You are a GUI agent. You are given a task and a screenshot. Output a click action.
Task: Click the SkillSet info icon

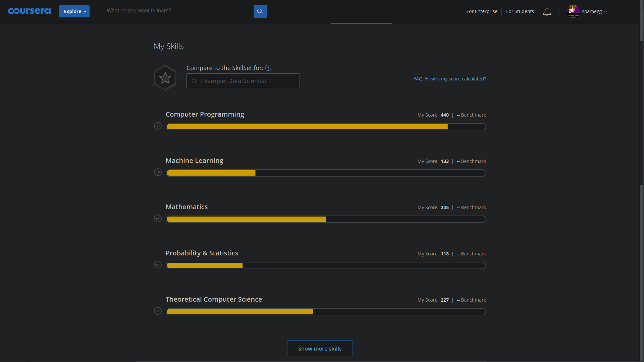coord(268,68)
